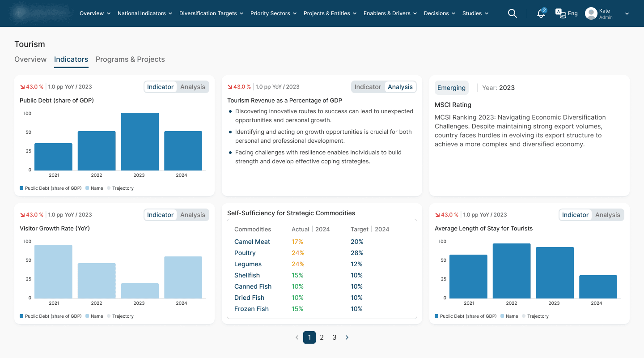The image size is (644, 358).
Task: Open the user account dropdown chevron
Action: [x=627, y=14]
